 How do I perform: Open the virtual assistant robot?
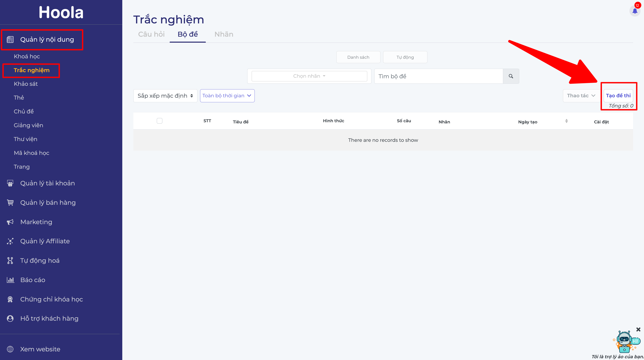pos(625,342)
